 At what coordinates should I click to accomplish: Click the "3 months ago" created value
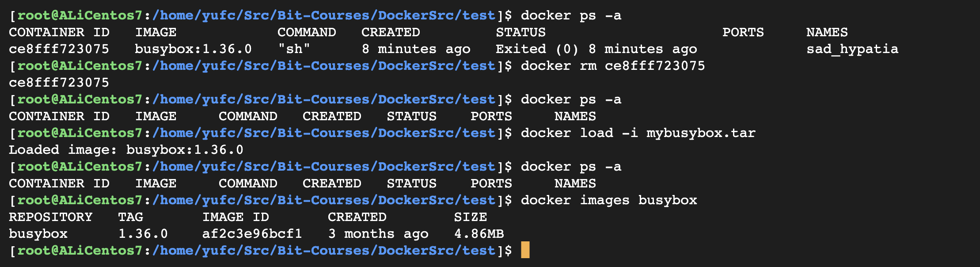click(x=378, y=234)
